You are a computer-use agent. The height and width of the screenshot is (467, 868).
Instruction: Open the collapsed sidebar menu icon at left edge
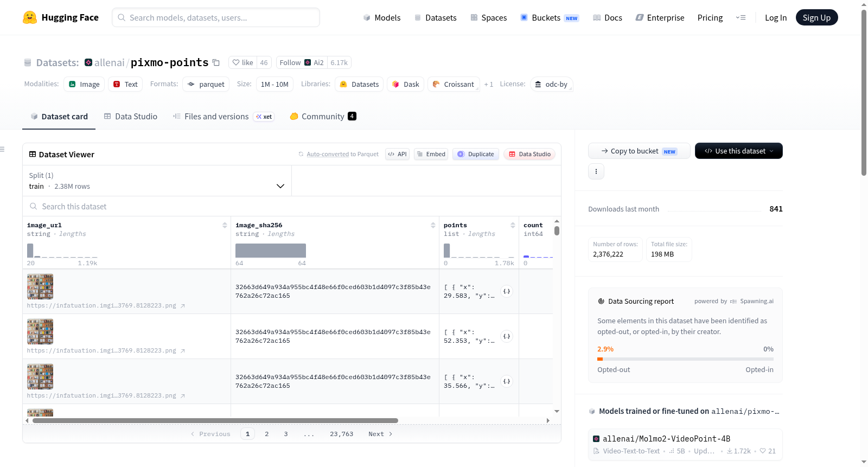tap(2, 149)
